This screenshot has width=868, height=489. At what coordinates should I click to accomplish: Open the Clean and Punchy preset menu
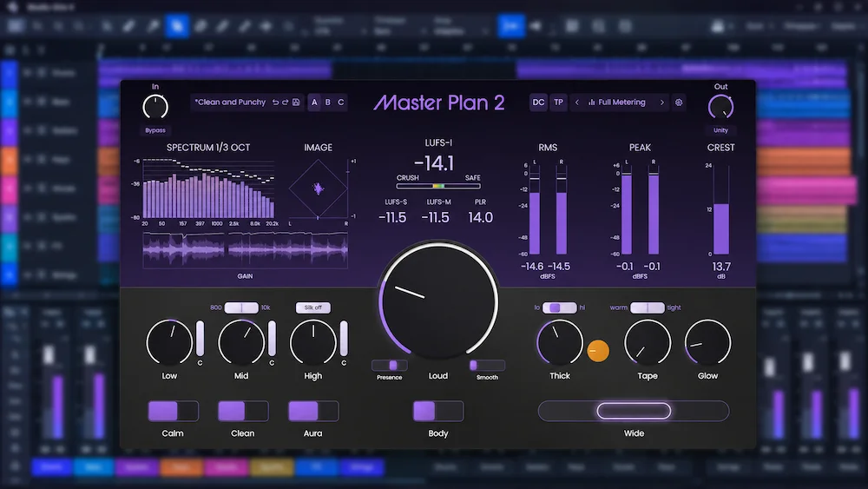[x=230, y=102]
